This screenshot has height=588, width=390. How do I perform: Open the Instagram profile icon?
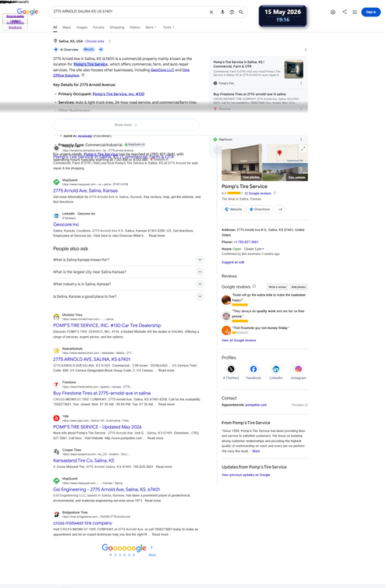(x=298, y=369)
